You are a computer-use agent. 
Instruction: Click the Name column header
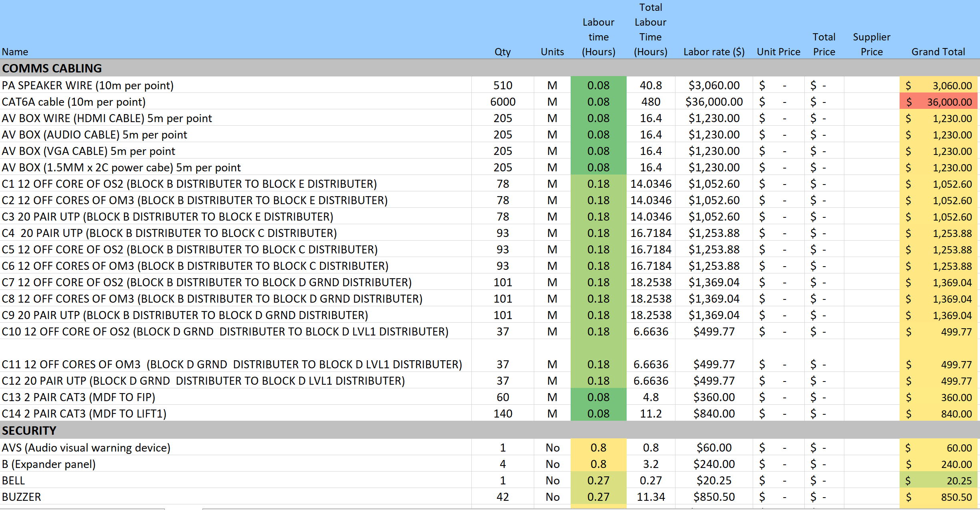15,52
